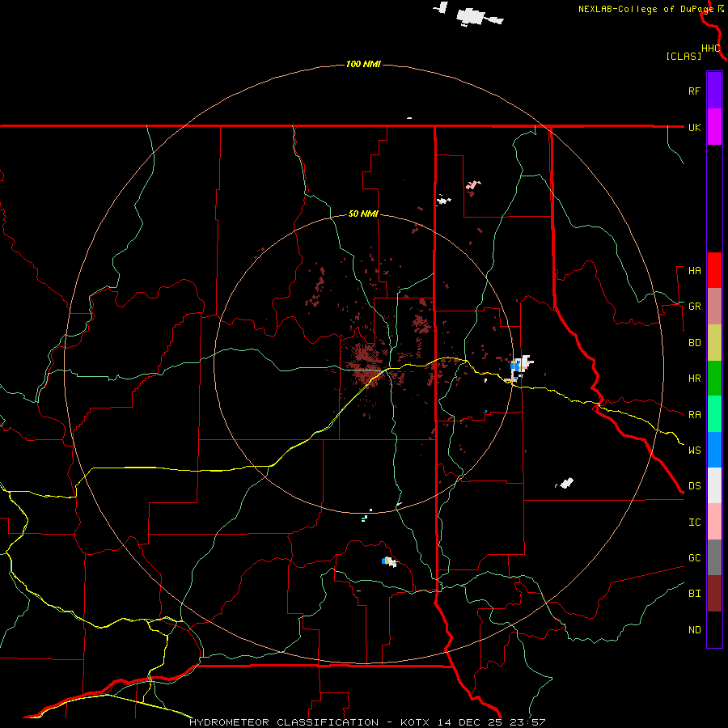The width and height of the screenshot is (728, 728).
Task: Click the purple RF color swatch
Action: pyautogui.click(x=714, y=91)
